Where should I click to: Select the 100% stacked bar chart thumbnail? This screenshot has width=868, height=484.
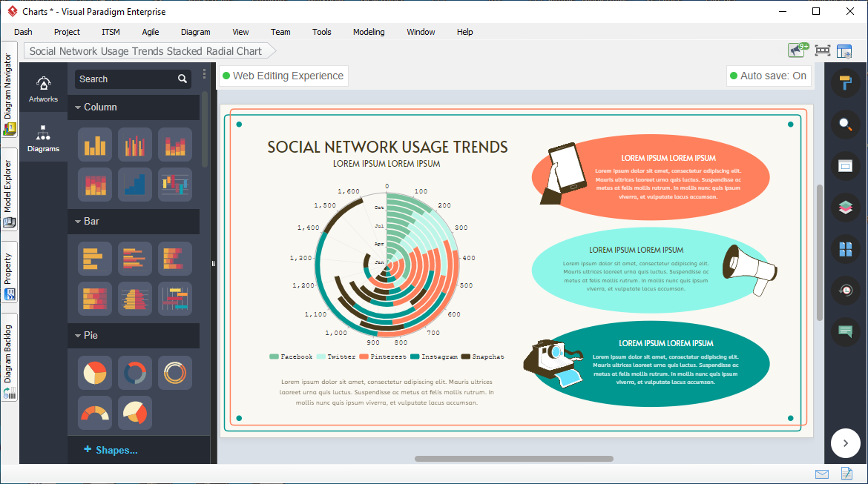95,299
